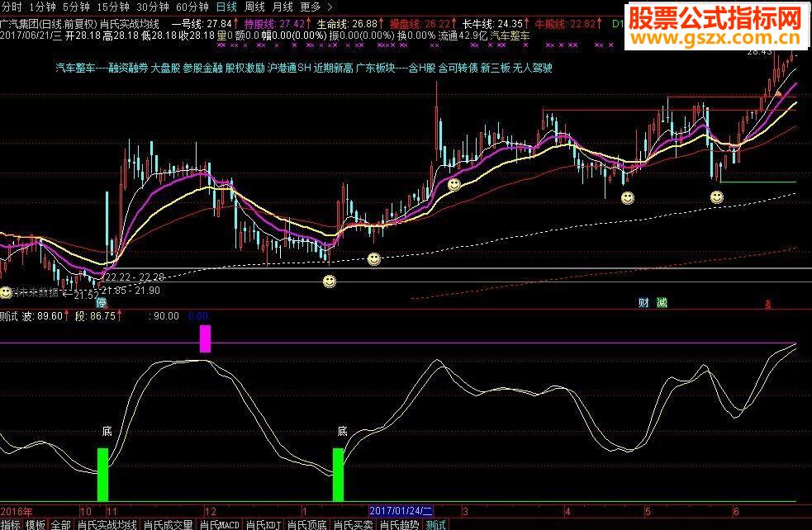Click the 2017/06/21/三 date text
The image size is (812, 530).
[x=31, y=35]
